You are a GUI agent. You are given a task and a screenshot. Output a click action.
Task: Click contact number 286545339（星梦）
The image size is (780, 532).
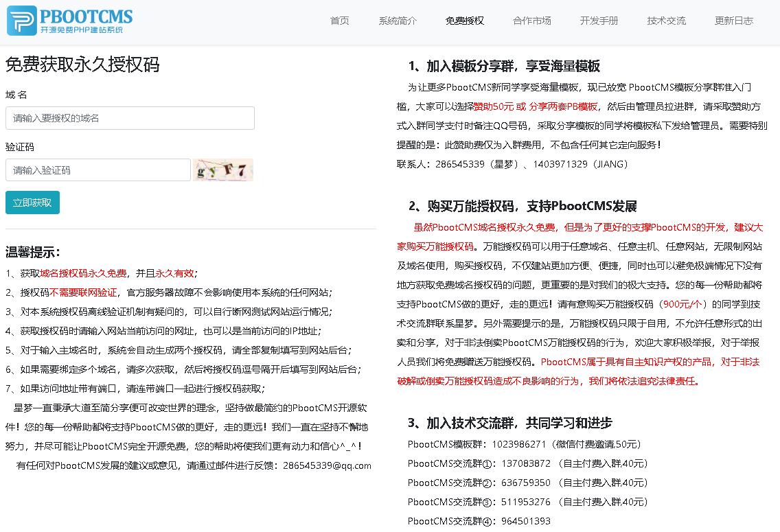pyautogui.click(x=477, y=164)
